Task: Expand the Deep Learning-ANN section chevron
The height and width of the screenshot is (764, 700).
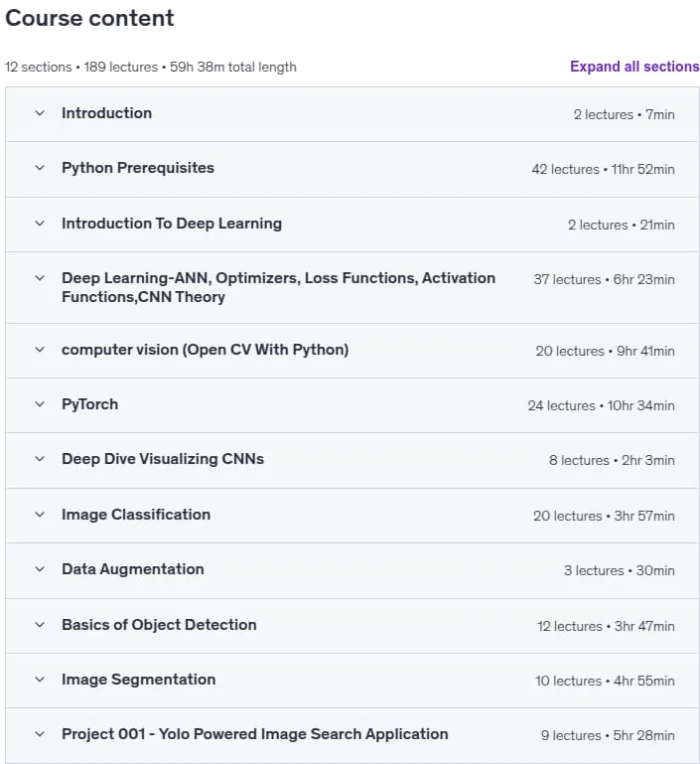Action: click(x=40, y=278)
